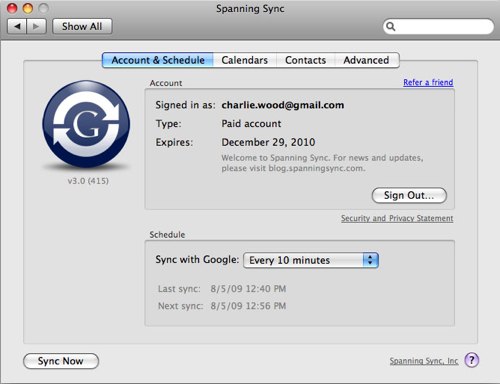Click the email charlie.wood@gmail.com
500x384 pixels.
tap(283, 105)
